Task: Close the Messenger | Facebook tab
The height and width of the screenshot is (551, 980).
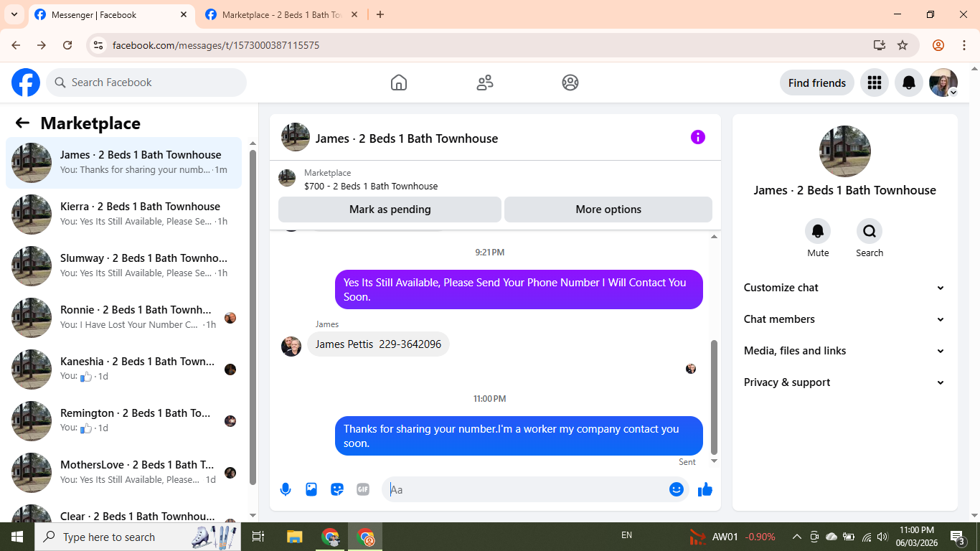Action: [x=184, y=14]
